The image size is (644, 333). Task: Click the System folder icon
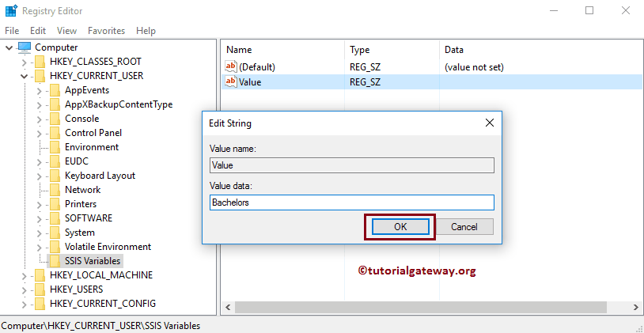(x=55, y=233)
